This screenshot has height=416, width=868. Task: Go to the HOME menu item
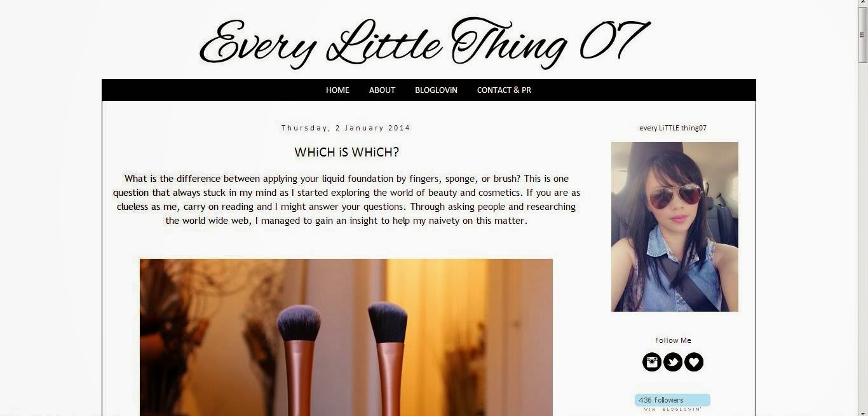[337, 90]
